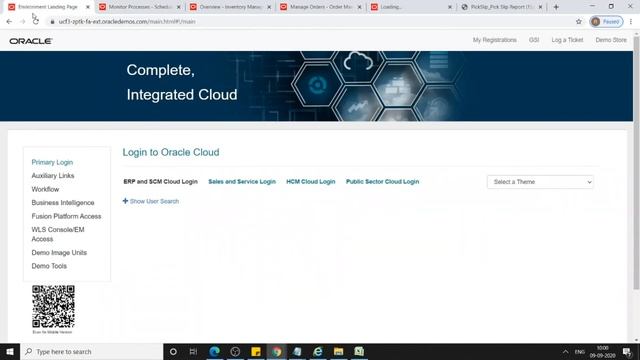Close the Manage Orders tab
640x360 pixels.
(x=360, y=7)
